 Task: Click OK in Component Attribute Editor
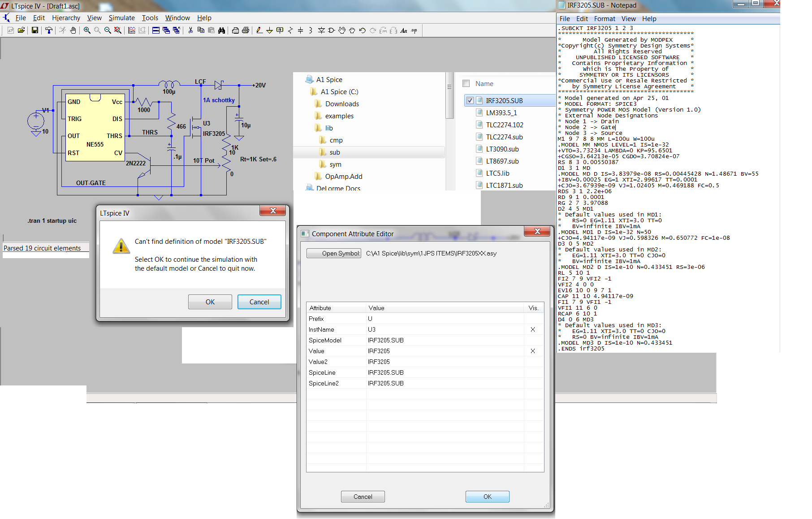tap(488, 497)
